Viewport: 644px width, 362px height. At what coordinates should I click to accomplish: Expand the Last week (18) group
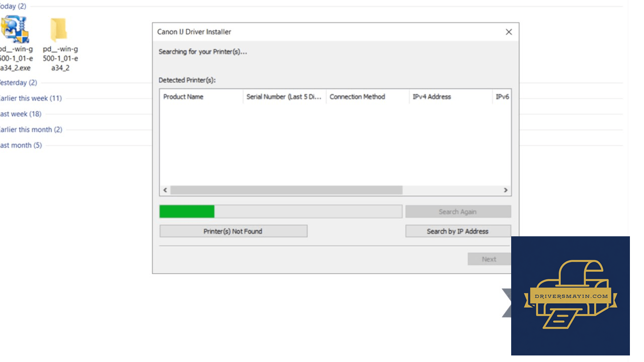tap(20, 114)
